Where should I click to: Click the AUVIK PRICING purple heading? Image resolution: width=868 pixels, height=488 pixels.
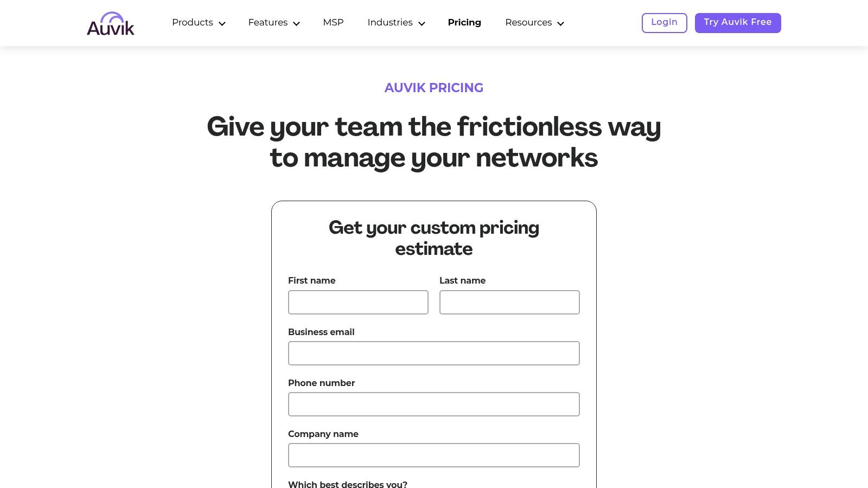(434, 88)
